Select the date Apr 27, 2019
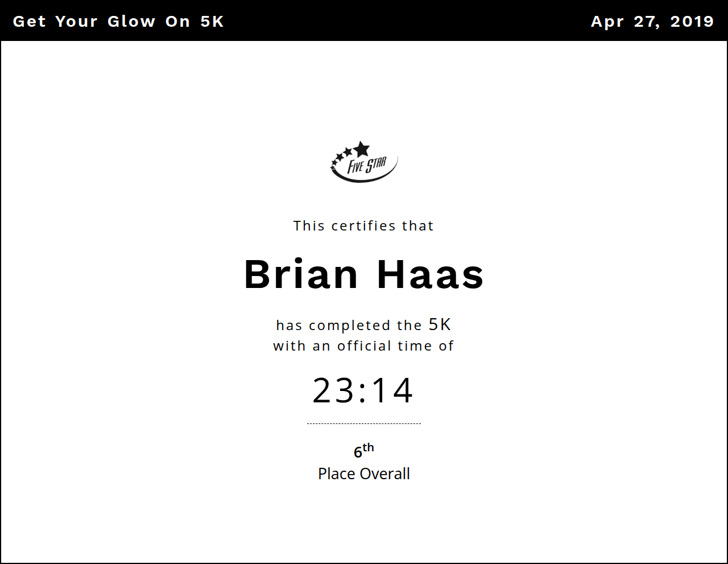 point(652,22)
